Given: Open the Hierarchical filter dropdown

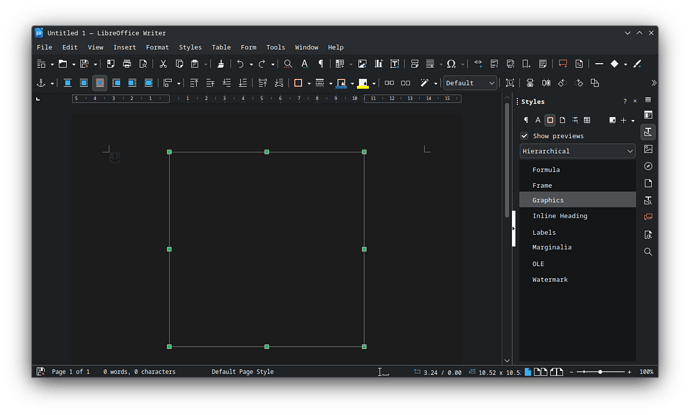Looking at the screenshot, I should pyautogui.click(x=577, y=151).
